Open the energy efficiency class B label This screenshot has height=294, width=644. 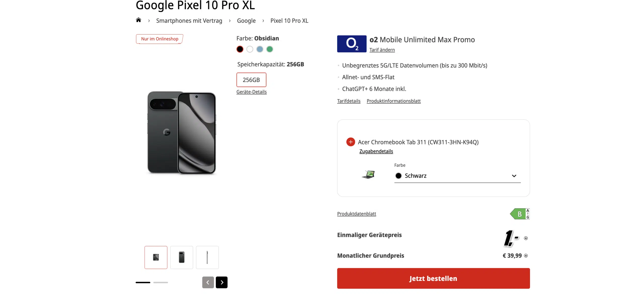(x=519, y=214)
